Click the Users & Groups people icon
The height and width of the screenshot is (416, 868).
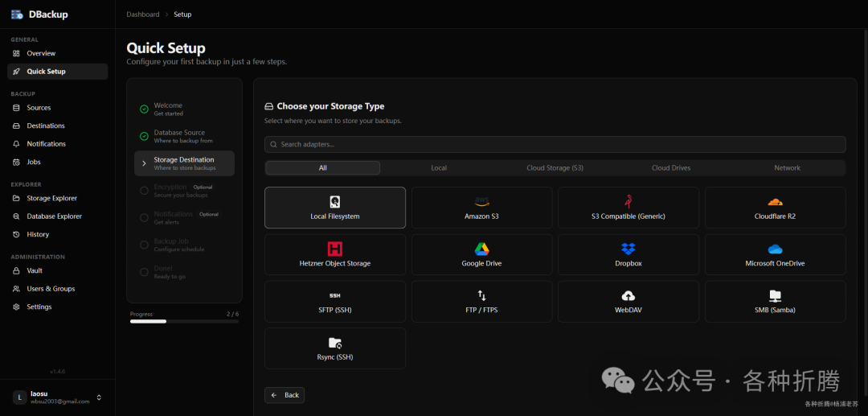16,289
